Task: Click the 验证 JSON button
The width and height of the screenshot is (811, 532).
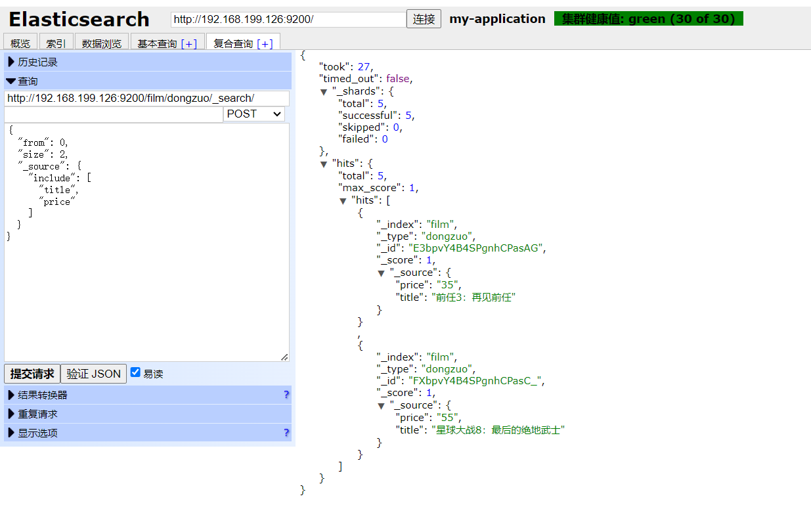Action: tap(93, 374)
